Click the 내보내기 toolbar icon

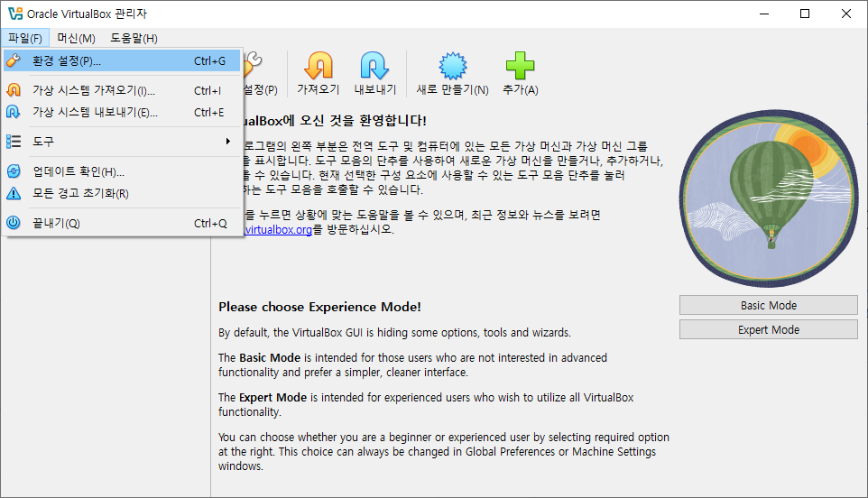tap(374, 66)
